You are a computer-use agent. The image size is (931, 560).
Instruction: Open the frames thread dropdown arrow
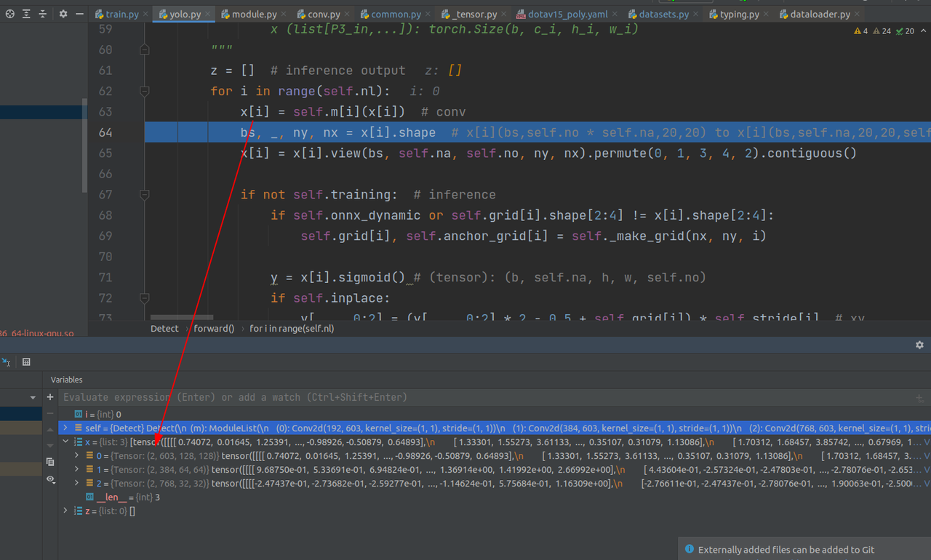tap(33, 398)
